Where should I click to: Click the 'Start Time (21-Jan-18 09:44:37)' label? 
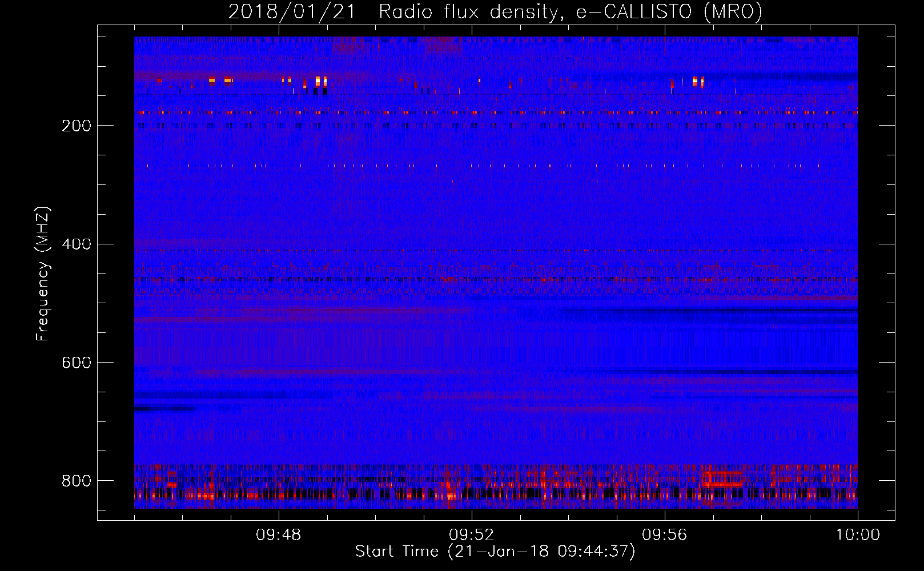coord(495,552)
